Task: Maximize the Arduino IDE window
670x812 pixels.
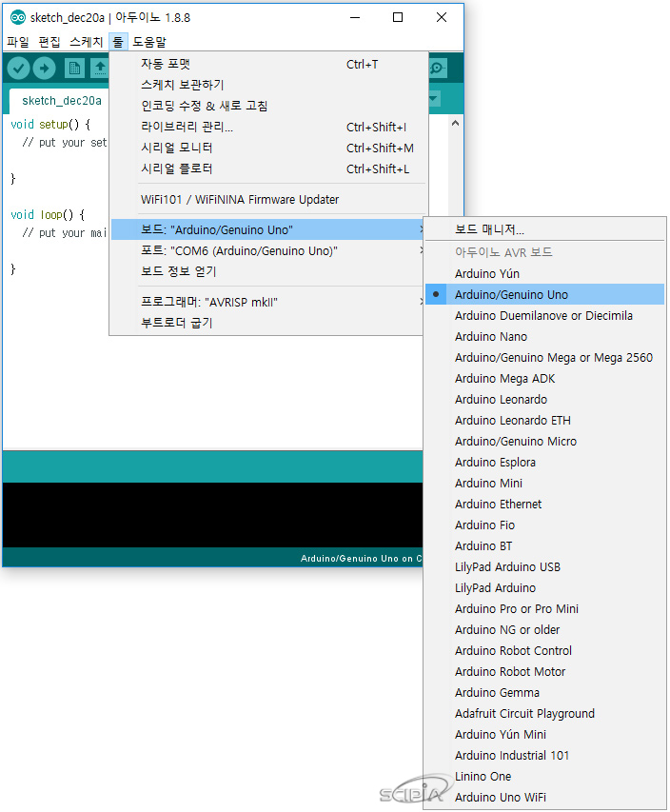Action: click(x=398, y=17)
